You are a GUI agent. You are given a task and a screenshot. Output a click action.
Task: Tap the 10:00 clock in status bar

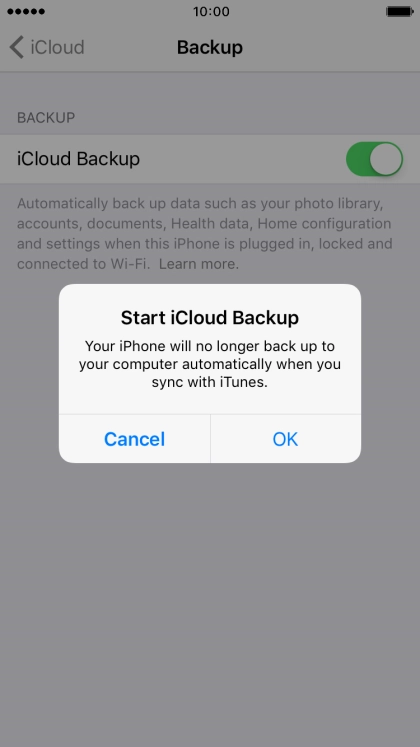(211, 11)
